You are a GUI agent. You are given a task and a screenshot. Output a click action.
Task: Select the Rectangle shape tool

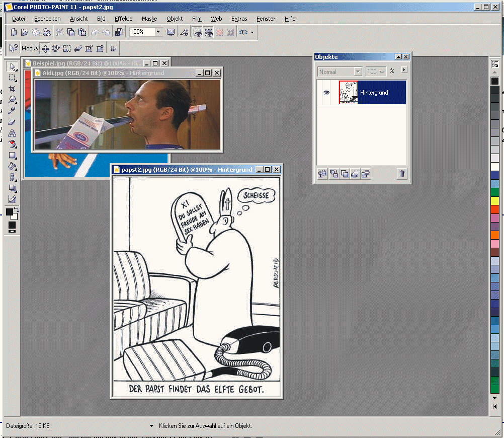12,155
